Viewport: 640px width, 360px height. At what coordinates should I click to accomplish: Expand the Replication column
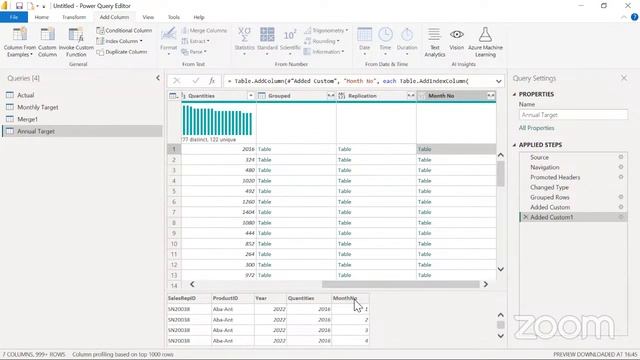coord(411,96)
